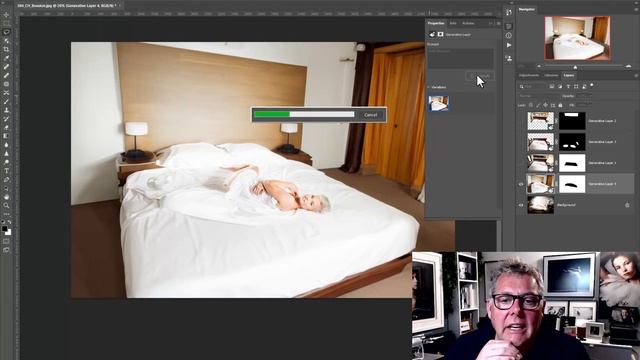Collapse the Properties panel with double arrows

click(x=491, y=24)
